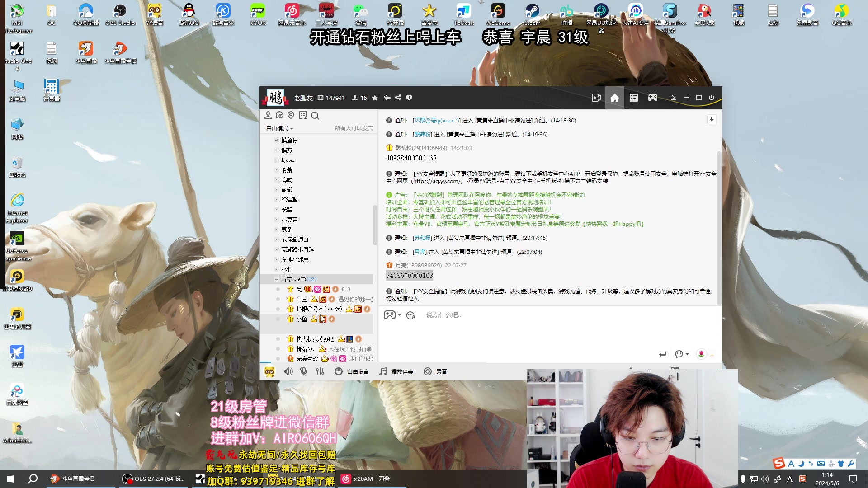Start 录音 recording in YY

pos(435,371)
